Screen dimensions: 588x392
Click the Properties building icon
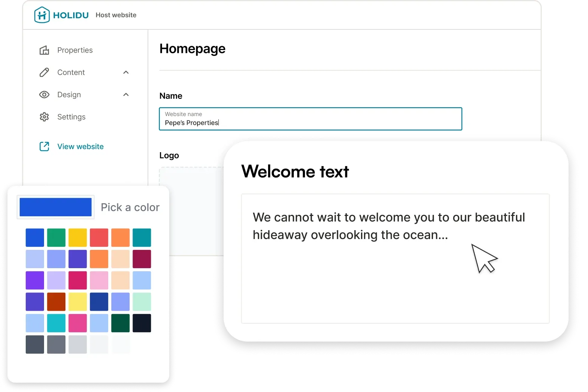44,50
